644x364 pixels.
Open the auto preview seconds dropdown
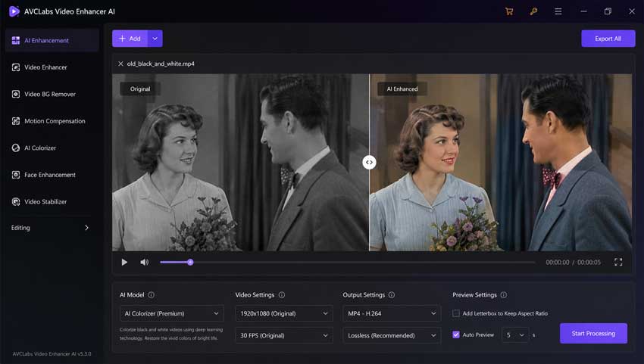515,335
